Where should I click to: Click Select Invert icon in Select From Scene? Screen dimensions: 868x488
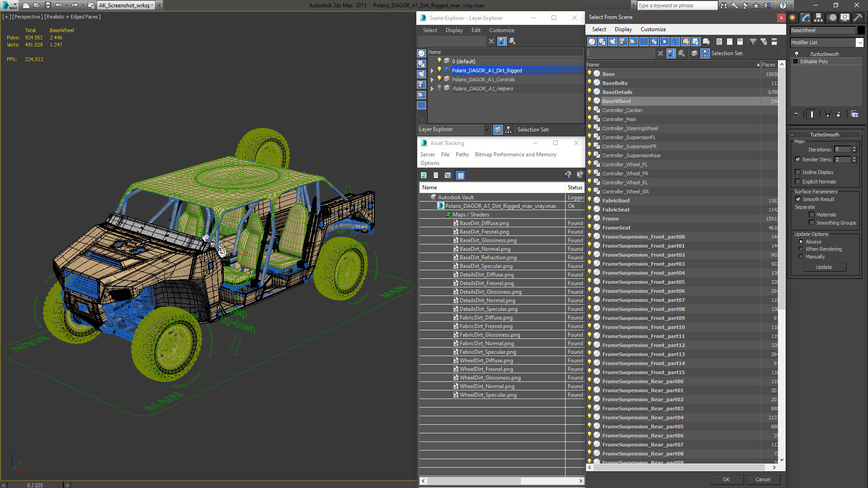tap(740, 42)
